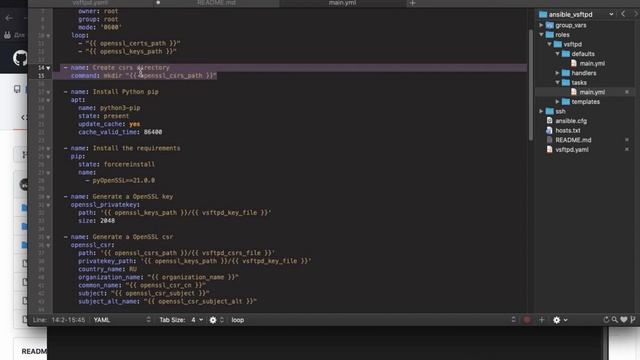Switch to the vsftpd.yaml editor tab
The image size is (640, 360).
91,3
